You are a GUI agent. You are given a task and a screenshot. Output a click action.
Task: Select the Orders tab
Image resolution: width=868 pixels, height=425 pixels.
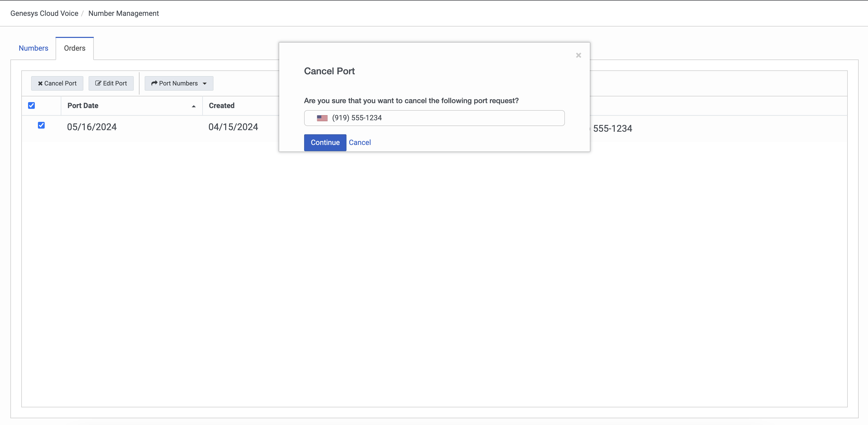[75, 48]
